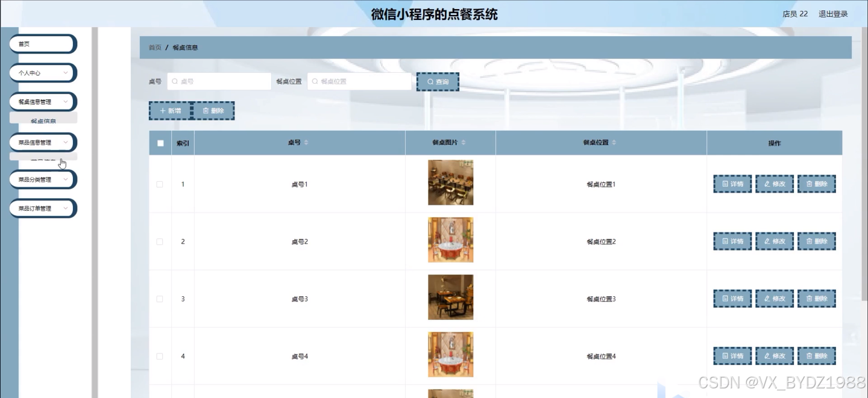868x398 pixels.
Task: Go to 首页 in the sidebar
Action: tap(43, 44)
